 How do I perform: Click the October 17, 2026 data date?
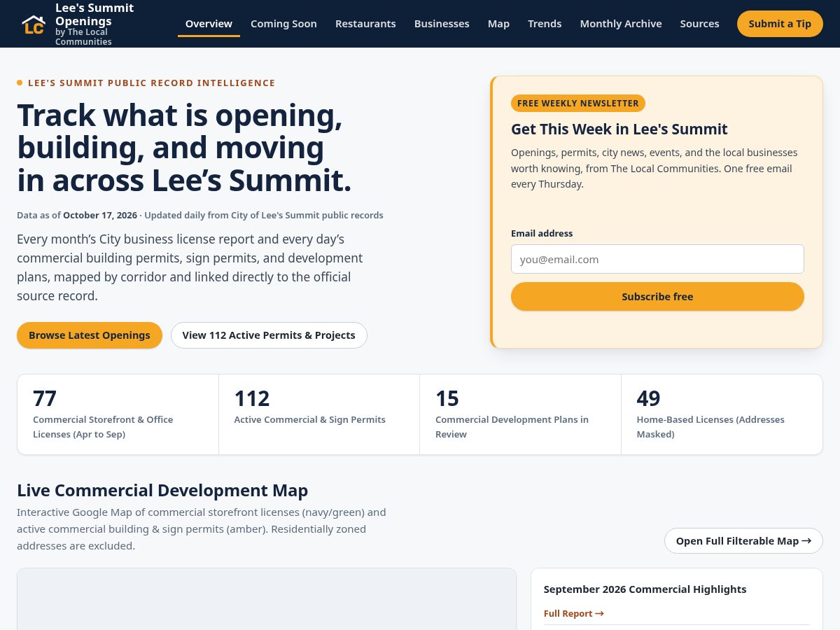pyautogui.click(x=100, y=216)
